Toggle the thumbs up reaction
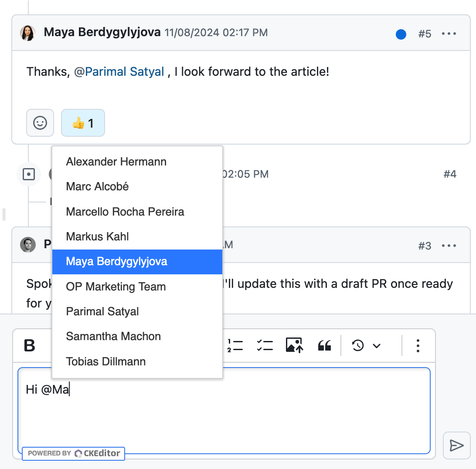The height and width of the screenshot is (469, 476). pyautogui.click(x=83, y=123)
